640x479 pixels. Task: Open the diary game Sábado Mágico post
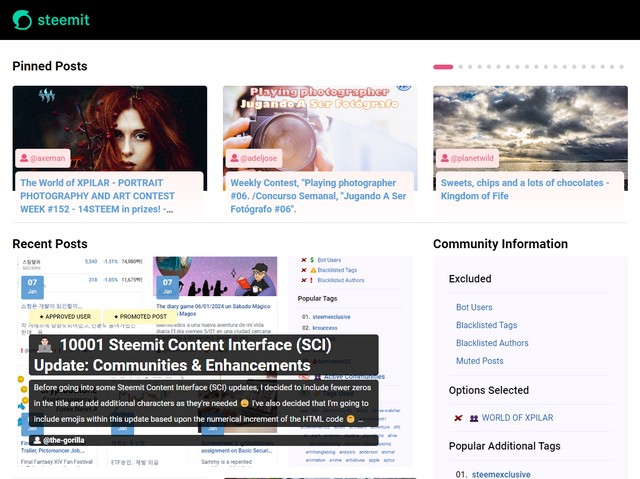coord(213,310)
